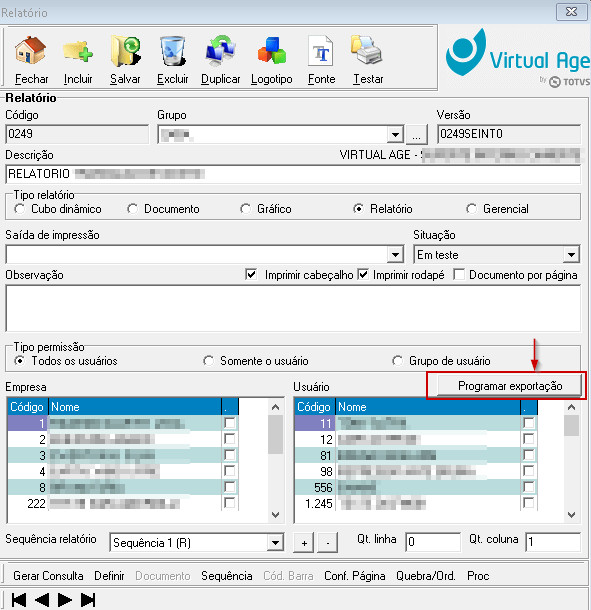591x610 pixels.
Task: Click the ellipsis button beside Grupo
Action: tap(416, 135)
